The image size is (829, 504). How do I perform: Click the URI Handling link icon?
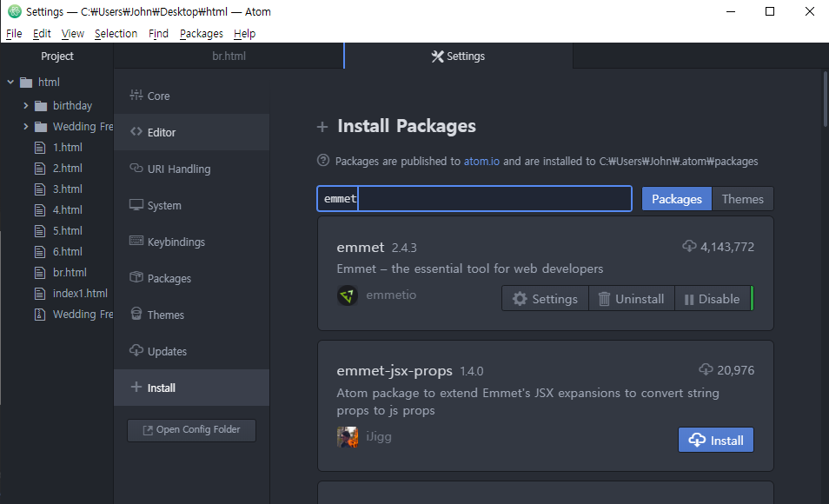click(x=136, y=169)
